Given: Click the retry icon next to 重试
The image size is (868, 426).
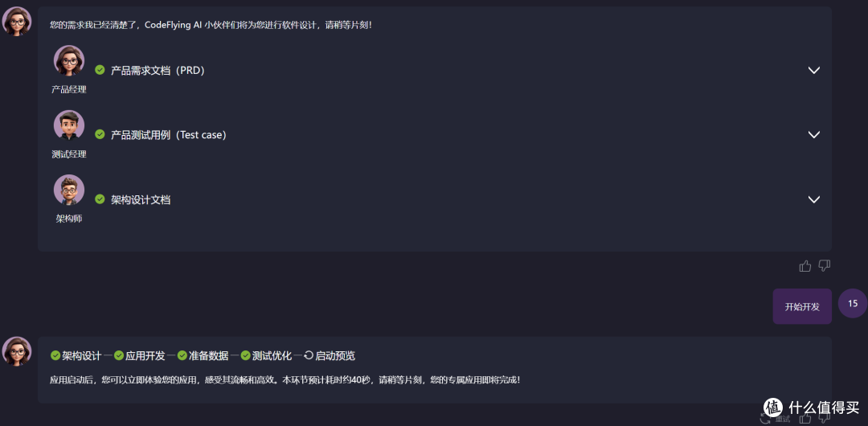Looking at the screenshot, I should coord(766,418).
